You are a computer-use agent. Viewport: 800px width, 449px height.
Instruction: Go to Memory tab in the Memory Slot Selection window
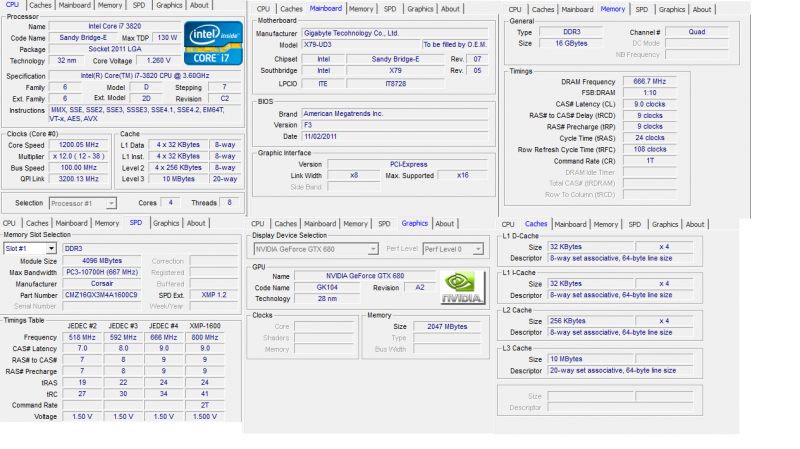pos(107,223)
